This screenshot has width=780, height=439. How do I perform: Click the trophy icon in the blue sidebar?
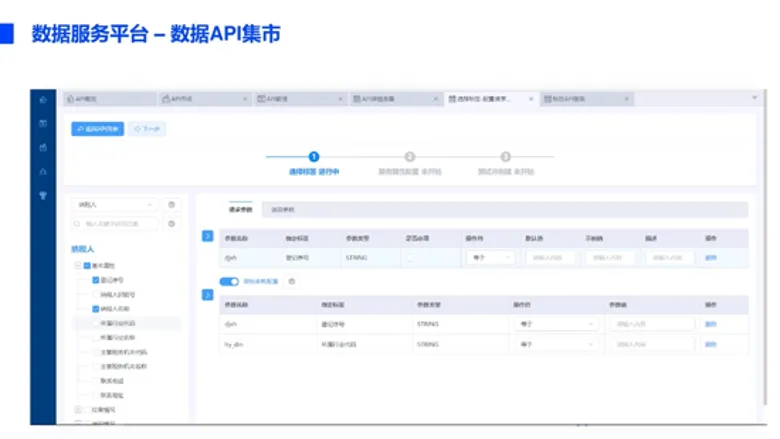(43, 195)
